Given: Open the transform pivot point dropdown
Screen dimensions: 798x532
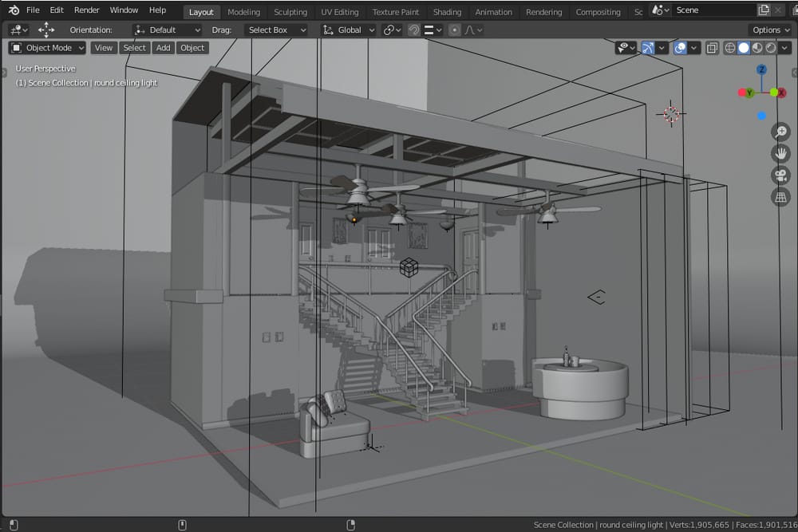Looking at the screenshot, I should click(x=392, y=30).
